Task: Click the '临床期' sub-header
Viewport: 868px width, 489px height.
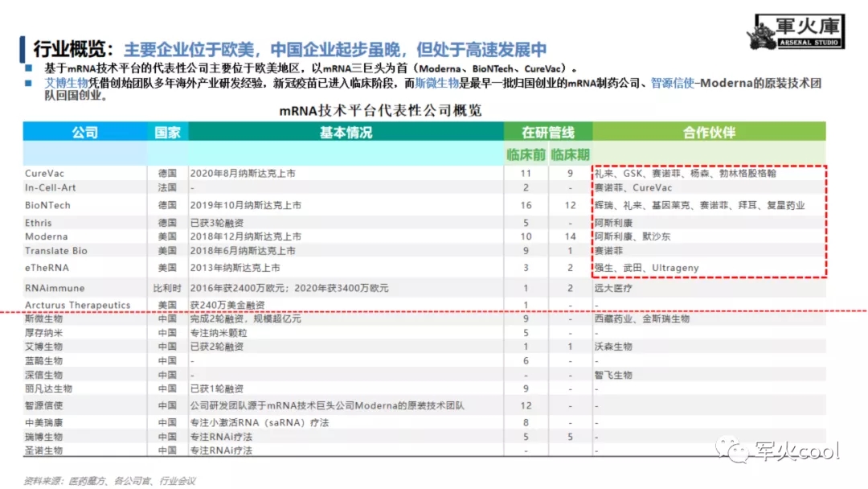Action: pos(570,154)
